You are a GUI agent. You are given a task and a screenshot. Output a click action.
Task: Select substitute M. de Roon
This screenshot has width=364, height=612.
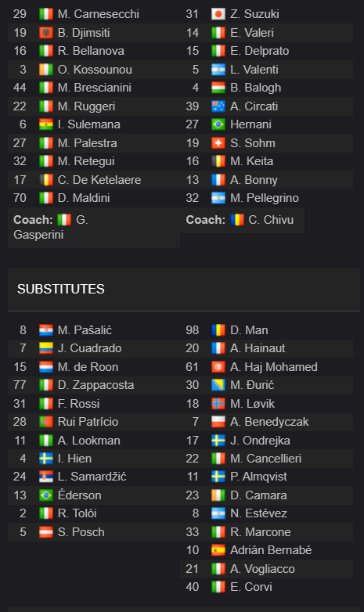click(x=88, y=366)
